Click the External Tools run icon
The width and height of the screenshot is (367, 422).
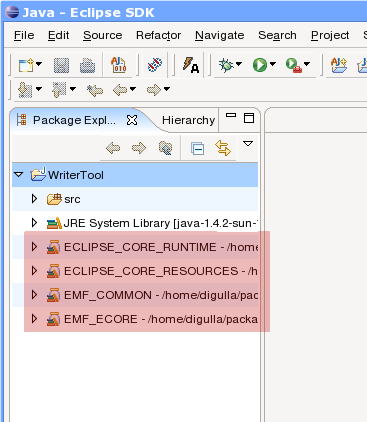click(294, 65)
